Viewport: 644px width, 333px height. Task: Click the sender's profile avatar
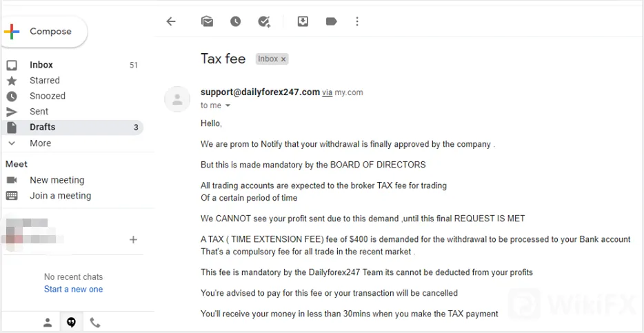pos(177,99)
